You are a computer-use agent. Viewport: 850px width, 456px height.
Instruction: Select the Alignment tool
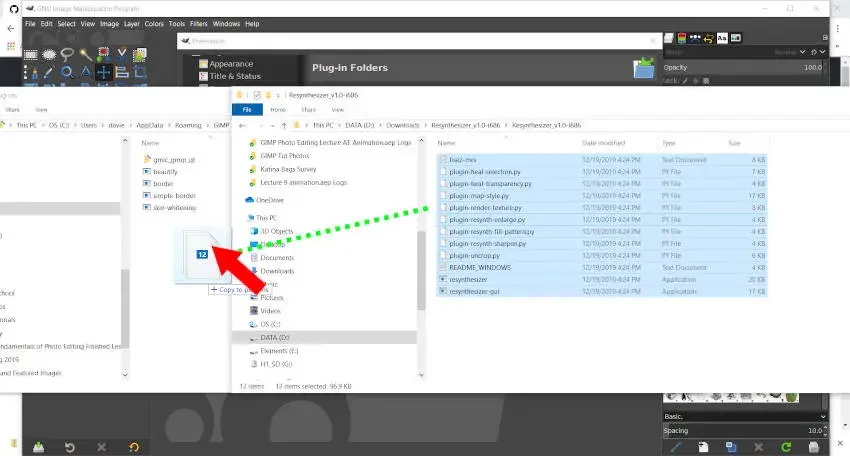[x=122, y=72]
